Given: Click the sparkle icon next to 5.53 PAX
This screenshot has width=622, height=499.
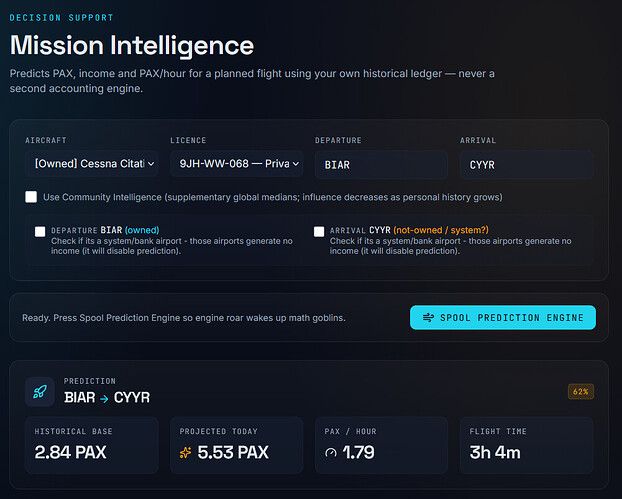Looking at the screenshot, I should point(185,453).
